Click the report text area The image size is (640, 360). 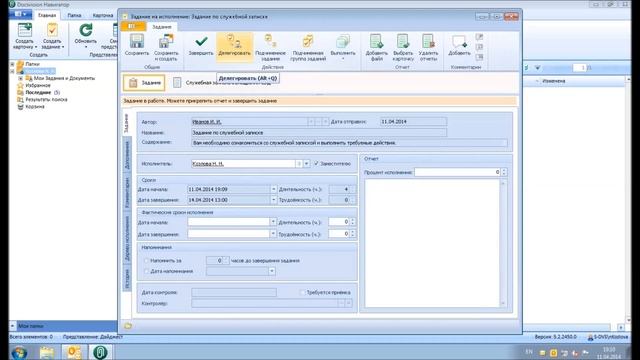point(432,243)
